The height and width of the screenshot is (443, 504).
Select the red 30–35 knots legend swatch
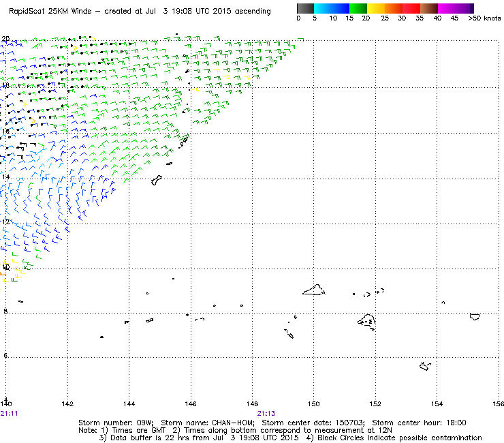(411, 8)
